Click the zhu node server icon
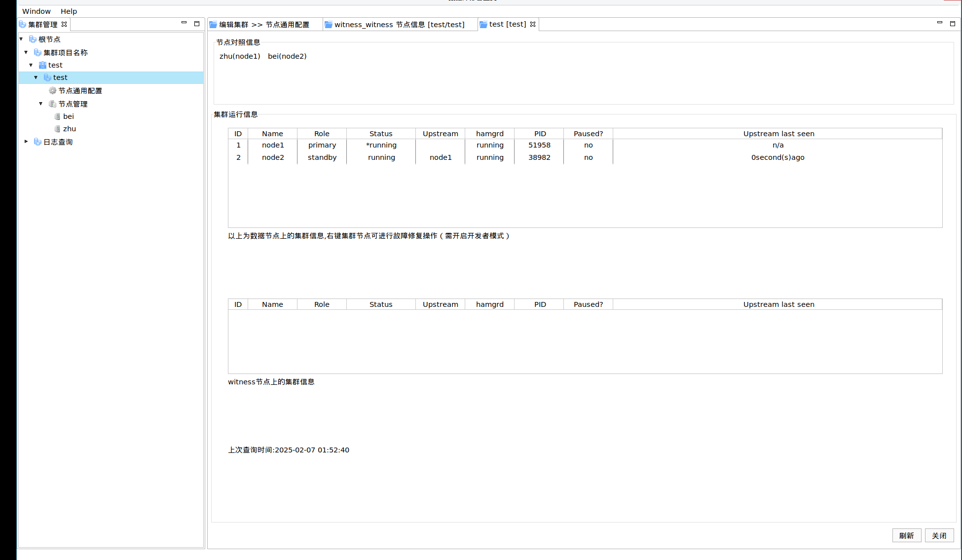This screenshot has width=962, height=560. [x=57, y=129]
